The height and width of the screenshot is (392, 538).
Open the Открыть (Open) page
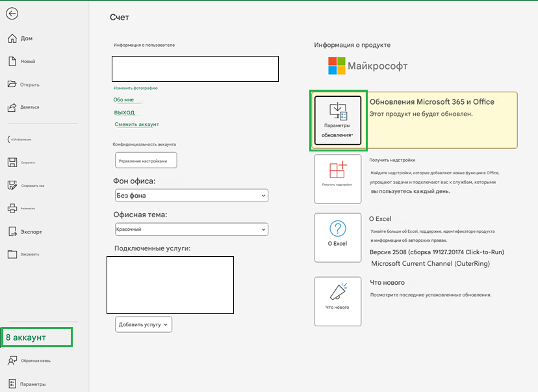click(x=23, y=85)
